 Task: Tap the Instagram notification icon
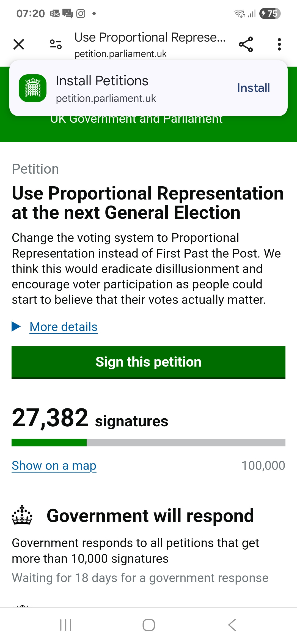81,13
